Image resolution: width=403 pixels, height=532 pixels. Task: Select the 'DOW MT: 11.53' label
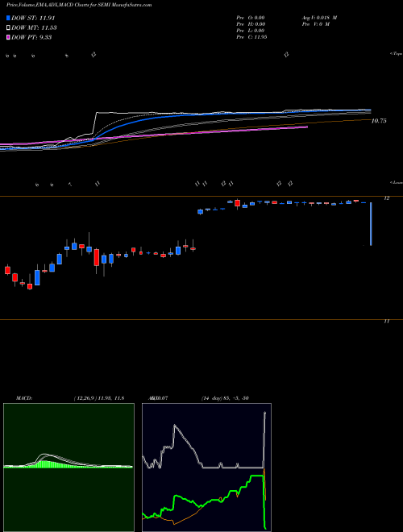tap(34, 27)
